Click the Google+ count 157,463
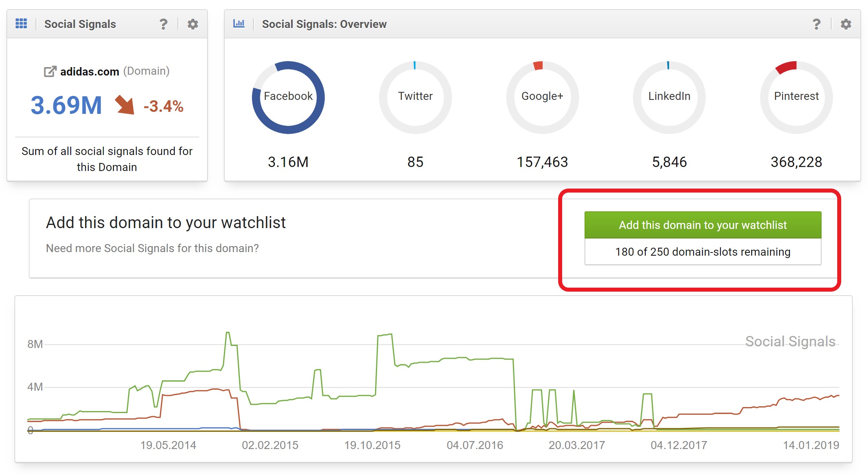 click(x=543, y=162)
